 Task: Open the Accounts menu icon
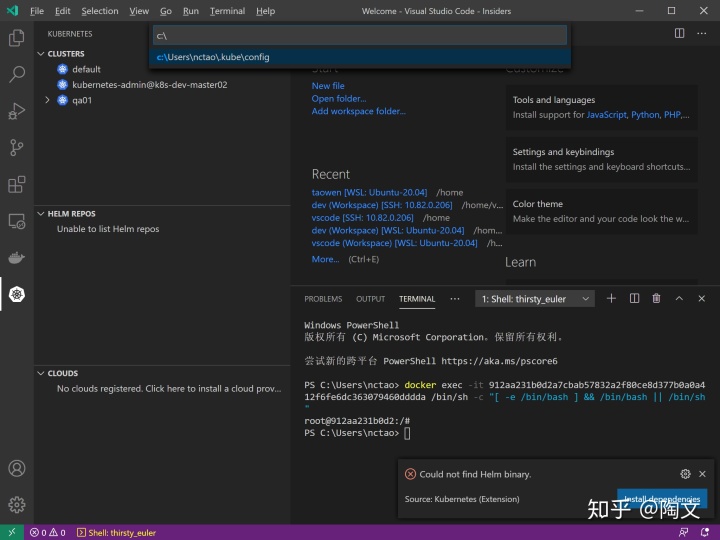(17, 468)
